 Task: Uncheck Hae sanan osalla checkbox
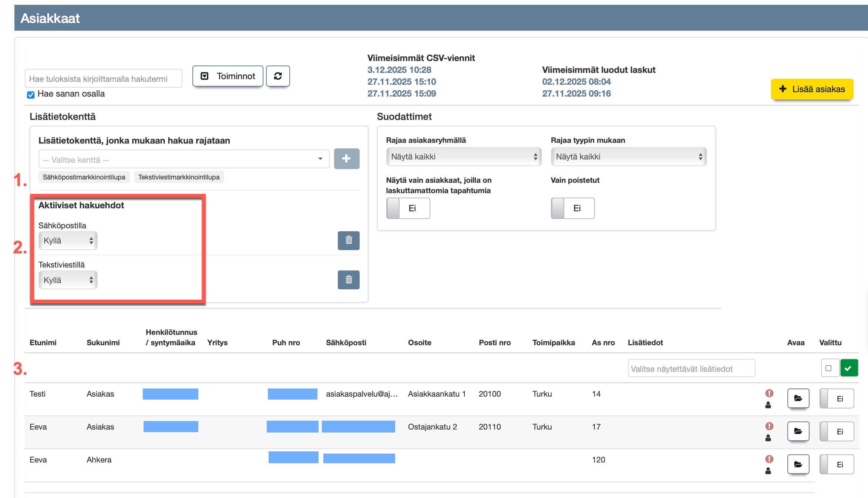[31, 95]
